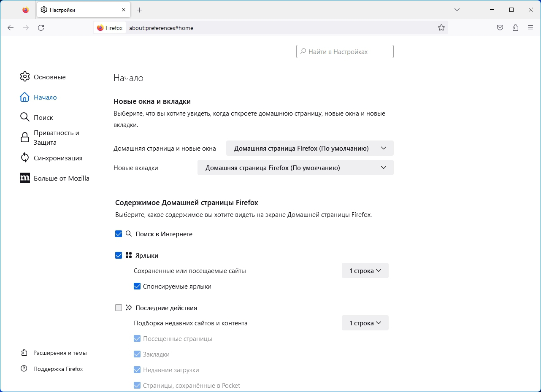Image resolution: width=541 pixels, height=392 pixels.
Task: Click the Поддержка Firefox question mark icon
Action: [24, 369]
